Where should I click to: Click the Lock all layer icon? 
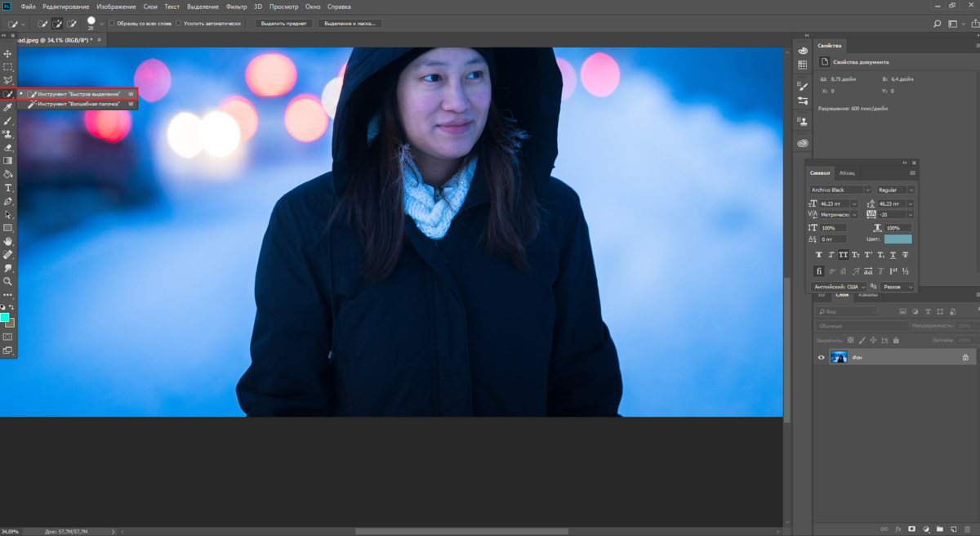coord(896,340)
